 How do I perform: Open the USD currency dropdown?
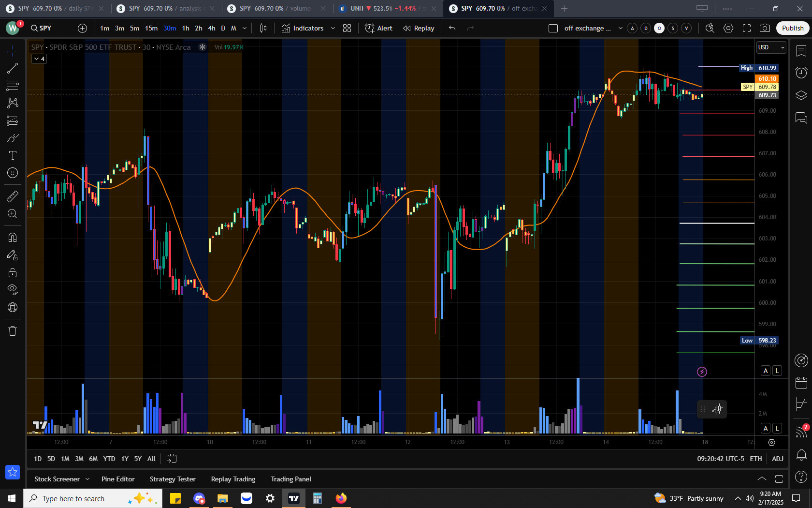pos(771,47)
